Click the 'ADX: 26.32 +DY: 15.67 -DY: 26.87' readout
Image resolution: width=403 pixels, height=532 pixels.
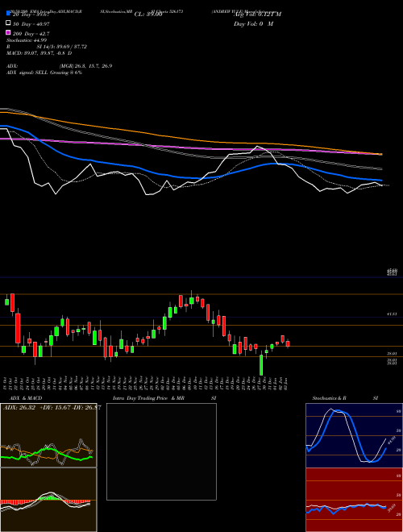point(52,407)
